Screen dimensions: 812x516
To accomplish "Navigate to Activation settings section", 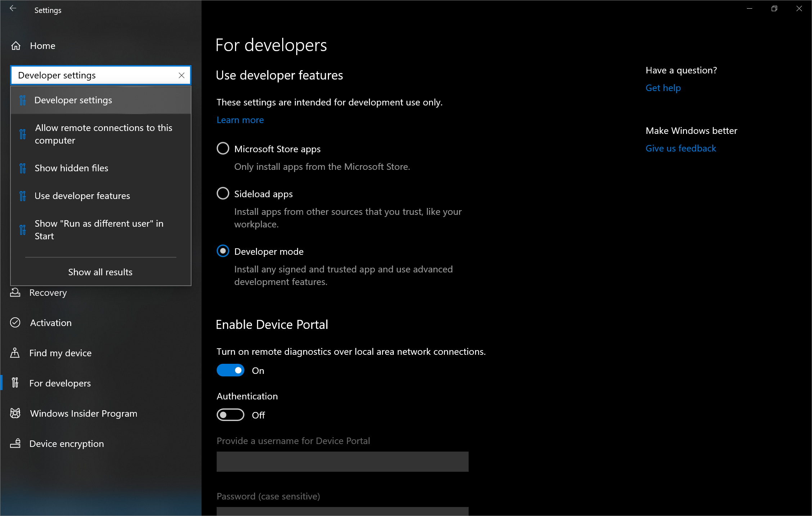I will [51, 322].
